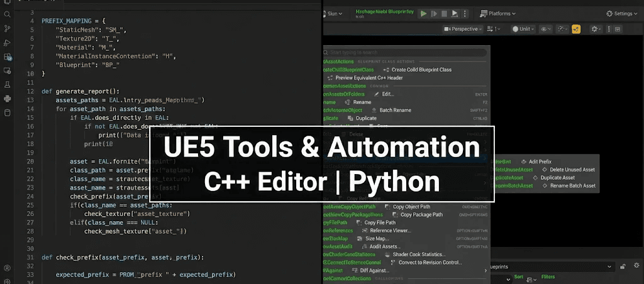Click the content browser lock icon
Screen dimensions: 644x284
coord(623,266)
